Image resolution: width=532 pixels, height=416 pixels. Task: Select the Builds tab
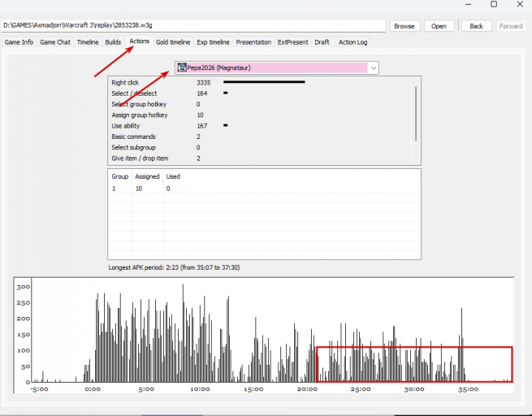click(x=113, y=42)
